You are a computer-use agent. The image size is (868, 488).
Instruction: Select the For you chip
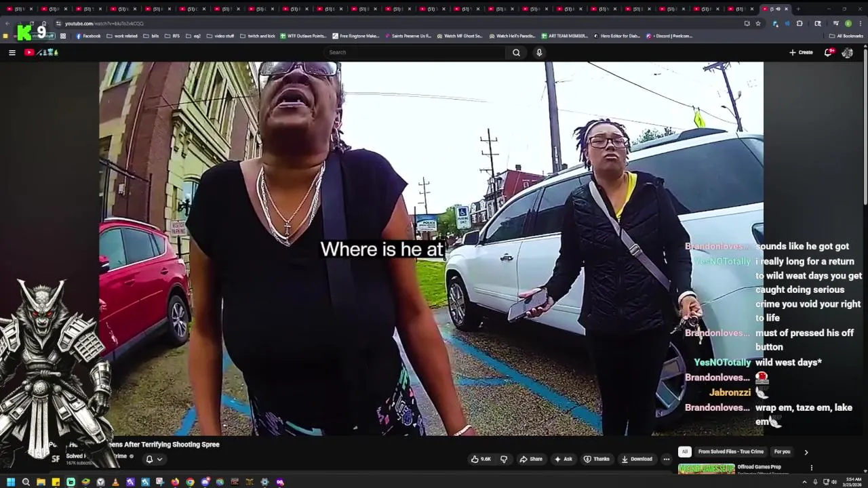coord(782,451)
